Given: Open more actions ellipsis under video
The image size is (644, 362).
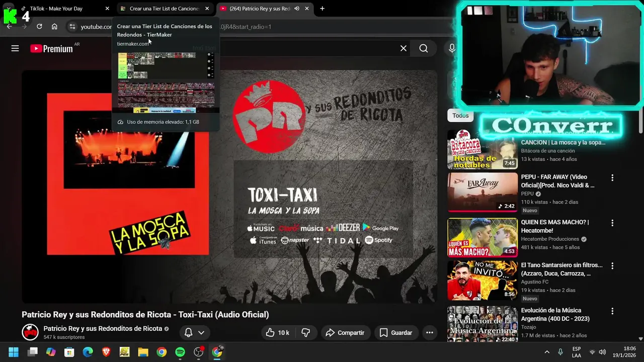Looking at the screenshot, I should (x=429, y=332).
